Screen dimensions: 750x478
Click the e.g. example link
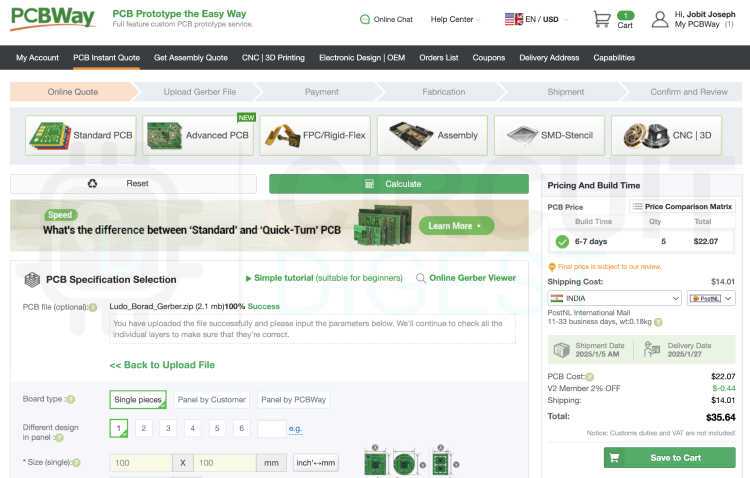tap(295, 429)
